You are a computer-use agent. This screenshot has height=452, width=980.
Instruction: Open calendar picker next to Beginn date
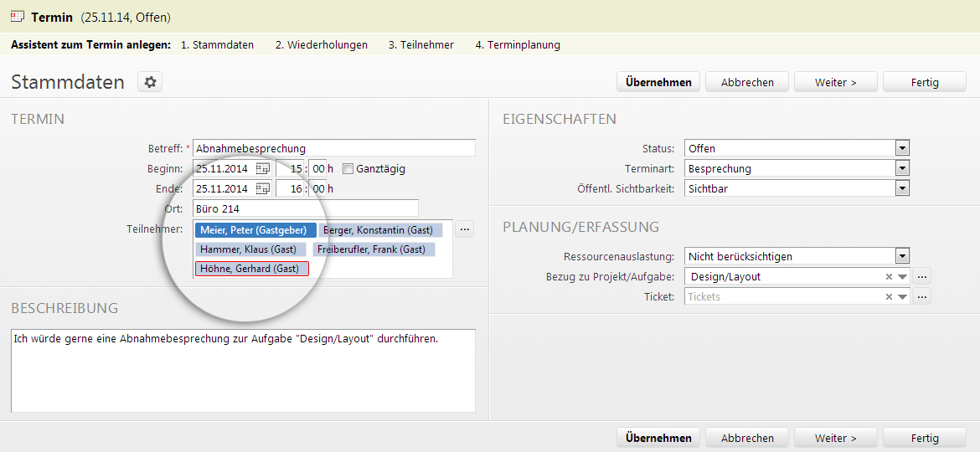(x=263, y=168)
